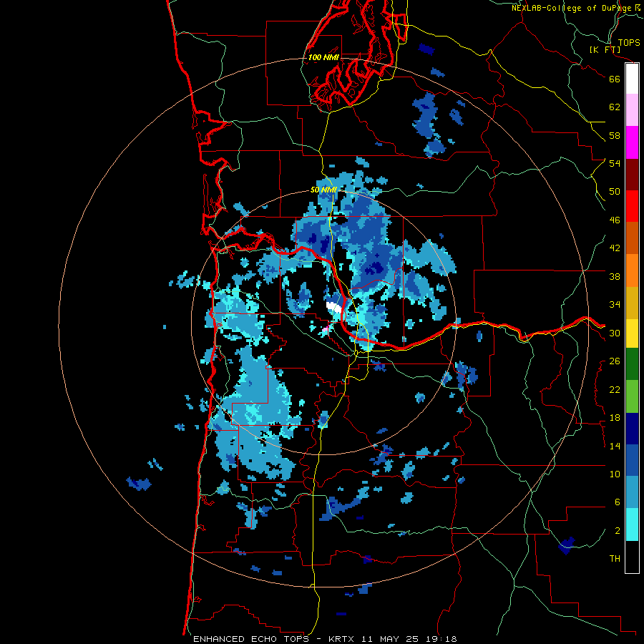
Task: Click the gold legend swatch
Action: [x=632, y=303]
